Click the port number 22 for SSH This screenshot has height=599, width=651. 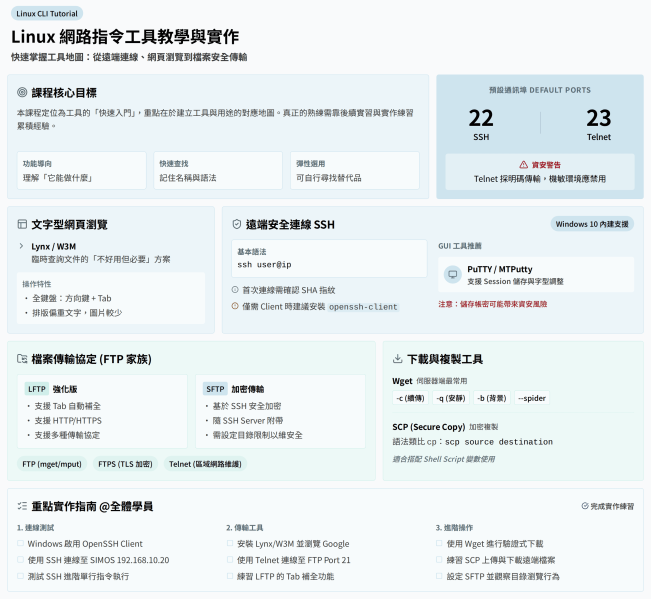click(x=481, y=118)
